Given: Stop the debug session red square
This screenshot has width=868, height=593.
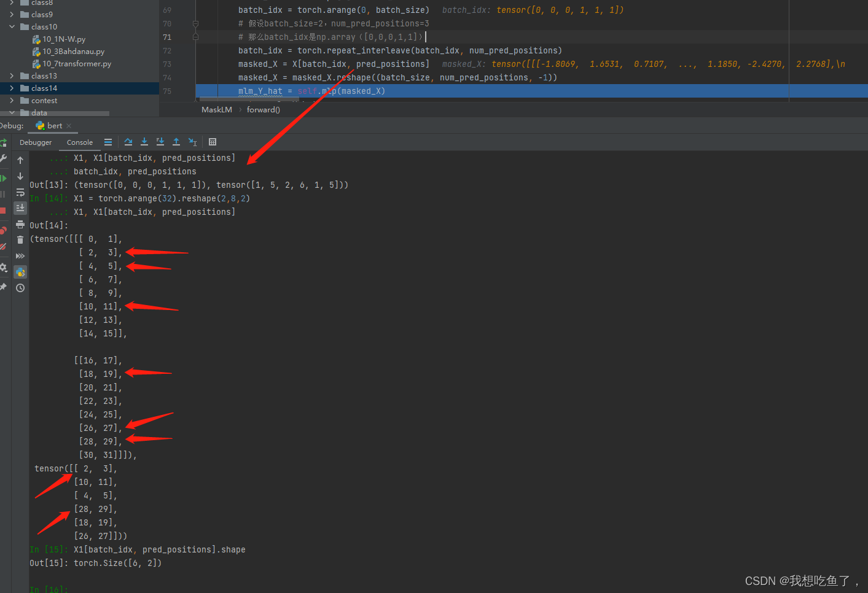Looking at the screenshot, I should point(3,210).
